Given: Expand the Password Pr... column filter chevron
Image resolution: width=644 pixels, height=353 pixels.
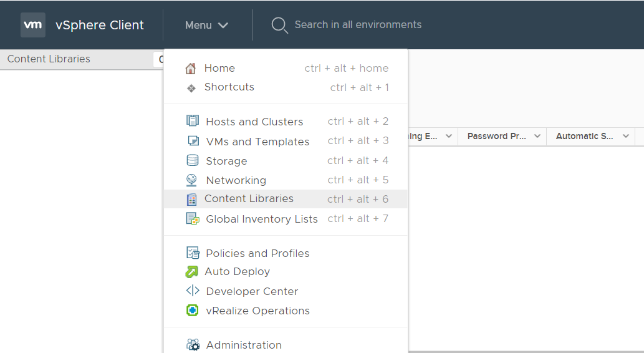Looking at the screenshot, I should [x=537, y=137].
